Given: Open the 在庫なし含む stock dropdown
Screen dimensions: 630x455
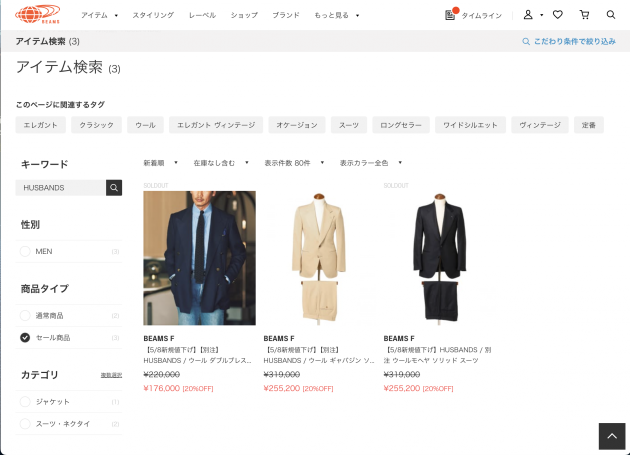Looking at the screenshot, I should 221,163.
